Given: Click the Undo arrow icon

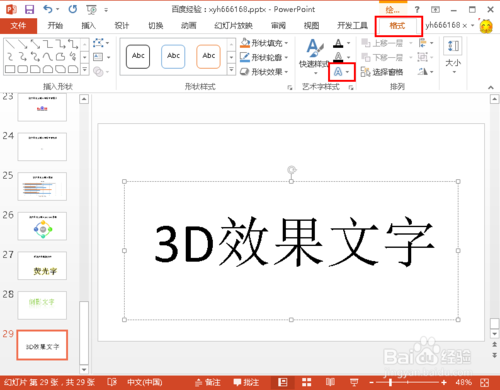Looking at the screenshot, I should point(48,9).
